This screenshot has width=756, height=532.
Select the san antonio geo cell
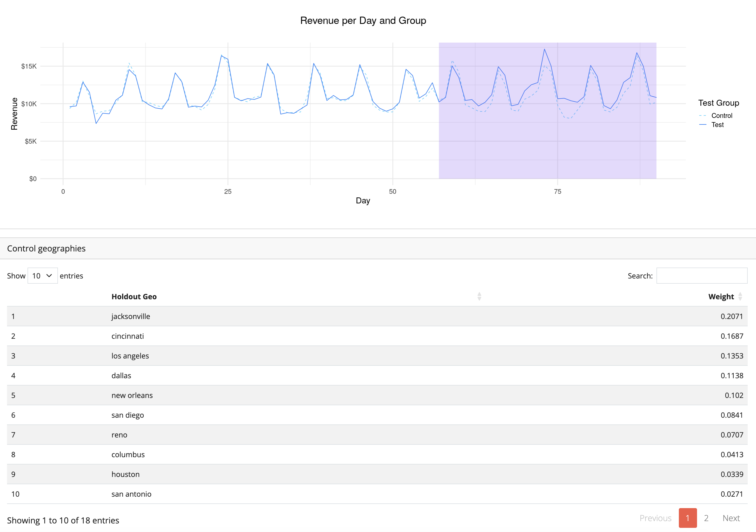pos(131,494)
